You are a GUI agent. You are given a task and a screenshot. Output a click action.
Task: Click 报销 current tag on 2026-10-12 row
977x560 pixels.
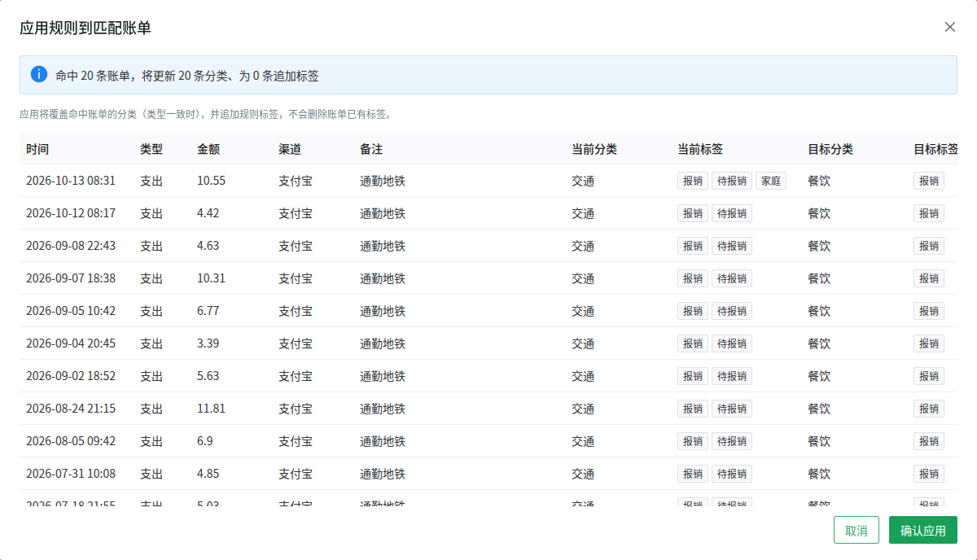[693, 213]
